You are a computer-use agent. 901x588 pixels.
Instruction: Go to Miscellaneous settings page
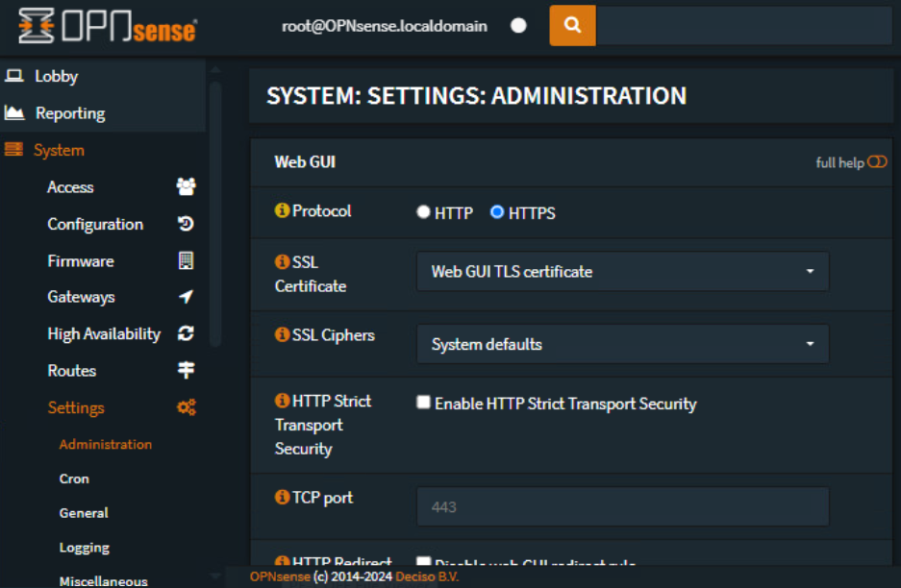tap(104, 580)
